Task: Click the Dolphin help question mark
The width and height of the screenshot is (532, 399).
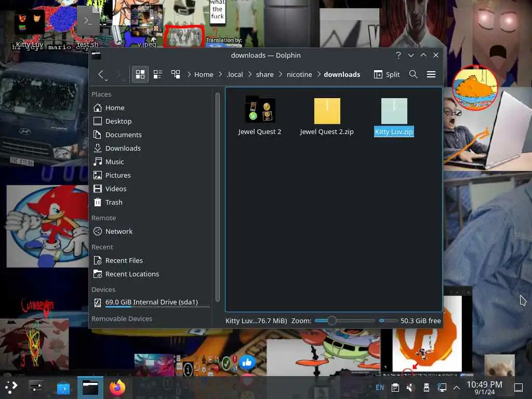Action: coord(398,55)
